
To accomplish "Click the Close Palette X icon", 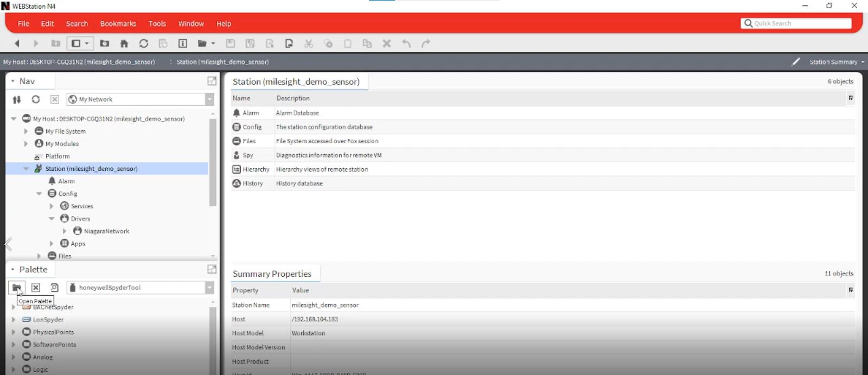I will click(36, 288).
